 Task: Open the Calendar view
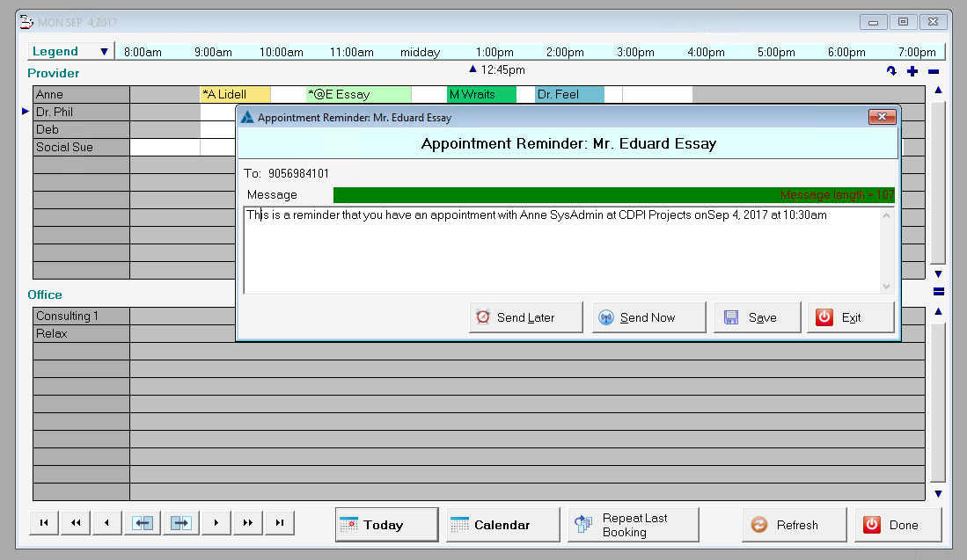click(502, 524)
